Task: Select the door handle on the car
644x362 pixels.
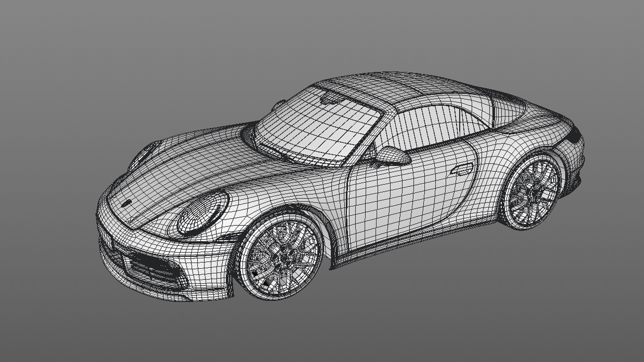Action: 462,170
